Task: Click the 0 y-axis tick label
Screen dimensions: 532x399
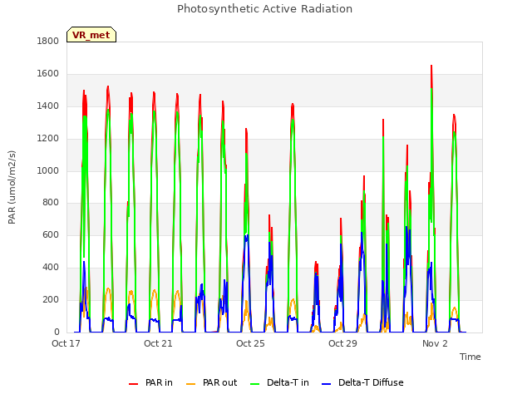Action: 57,332
